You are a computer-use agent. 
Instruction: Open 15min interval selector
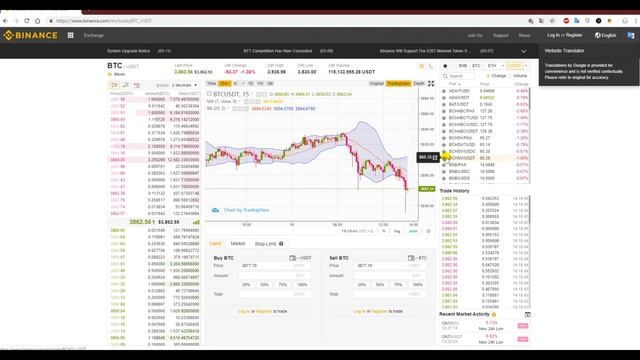point(224,84)
